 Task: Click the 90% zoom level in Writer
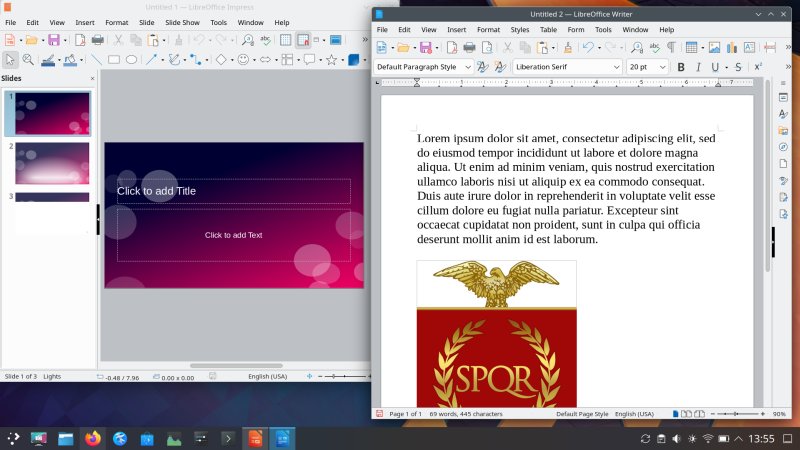coord(779,414)
